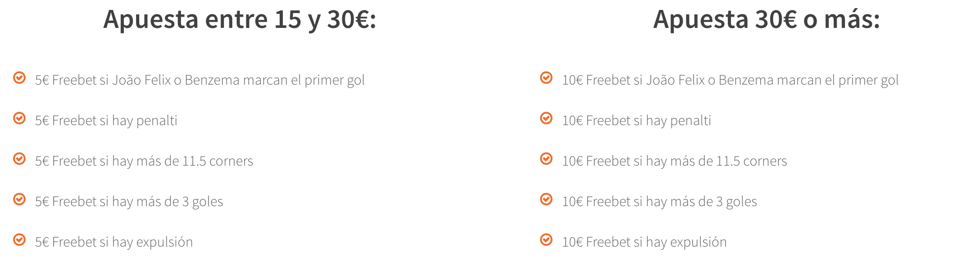Click checkmark icon beside 10€ 11.5 corners freebet
980x261 pixels.
(x=546, y=159)
